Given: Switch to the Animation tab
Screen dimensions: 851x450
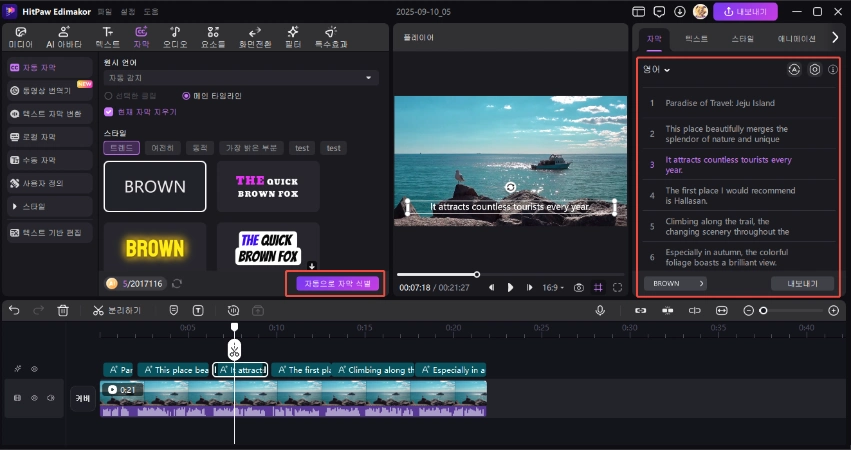Looking at the screenshot, I should click(x=796, y=38).
